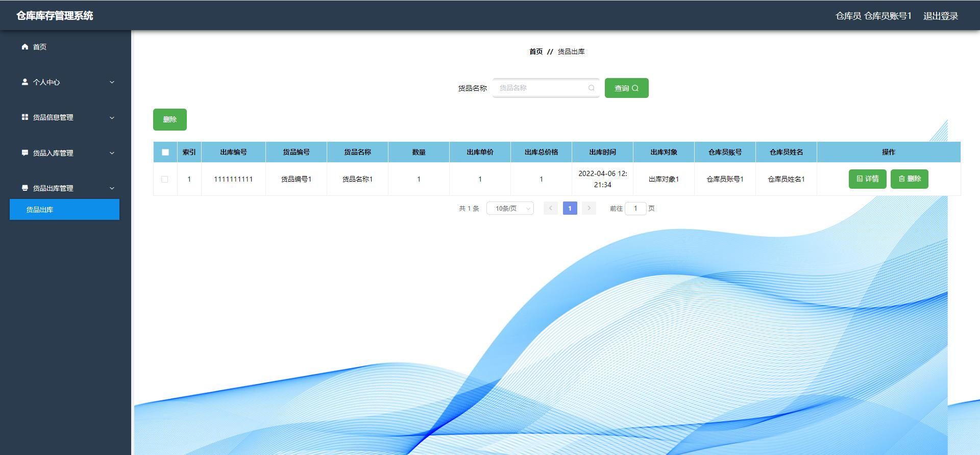
Task: Click cell 出库对象1
Action: click(x=664, y=179)
